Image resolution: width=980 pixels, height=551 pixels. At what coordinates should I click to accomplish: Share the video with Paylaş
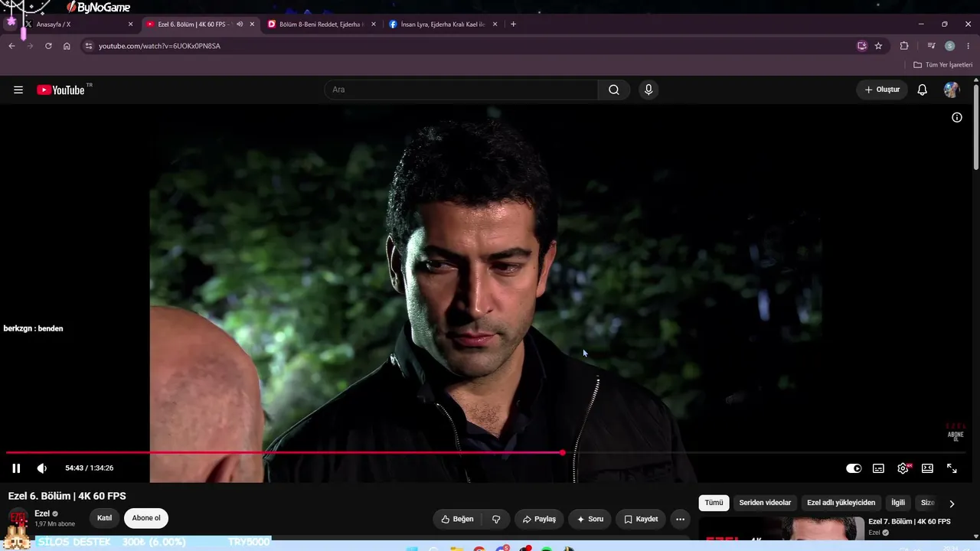pyautogui.click(x=539, y=519)
